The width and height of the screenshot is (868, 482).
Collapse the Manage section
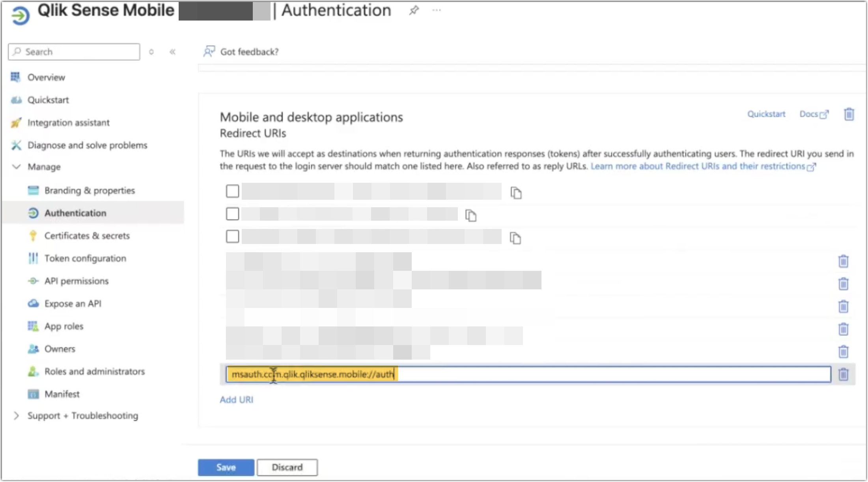point(16,167)
